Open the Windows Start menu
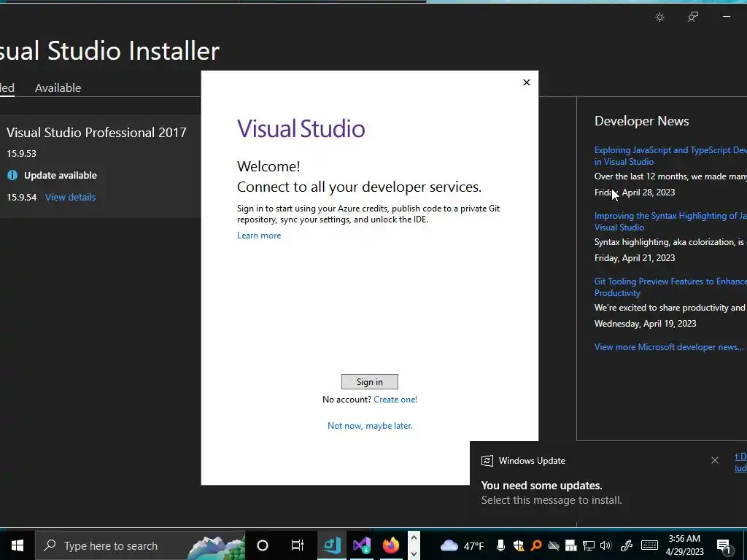This screenshot has height=560, width=747. [x=18, y=545]
